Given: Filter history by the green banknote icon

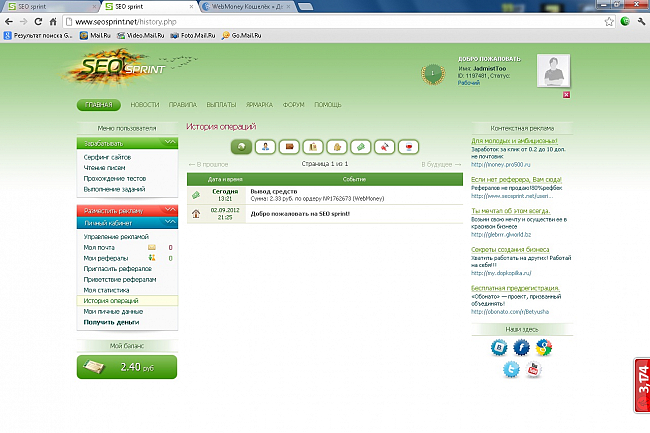Looking at the screenshot, I should click(x=361, y=147).
